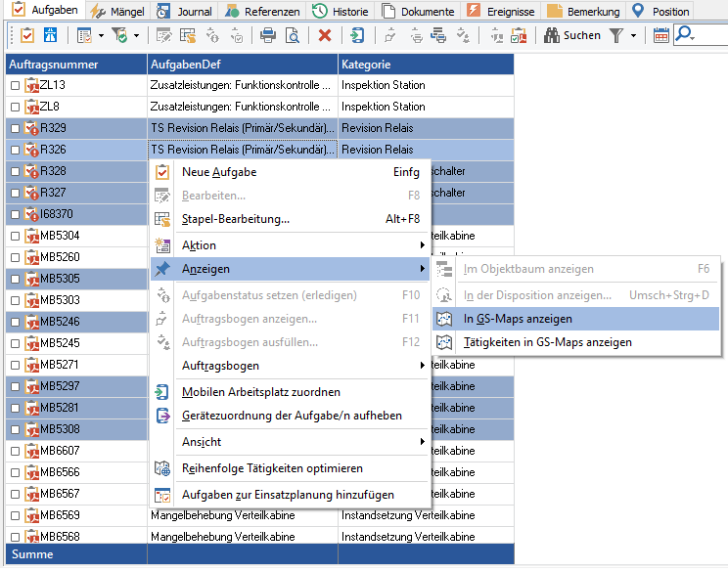728x572 pixels.
Task: Choose Neue Aufgabe in context menu
Action: 291,172
